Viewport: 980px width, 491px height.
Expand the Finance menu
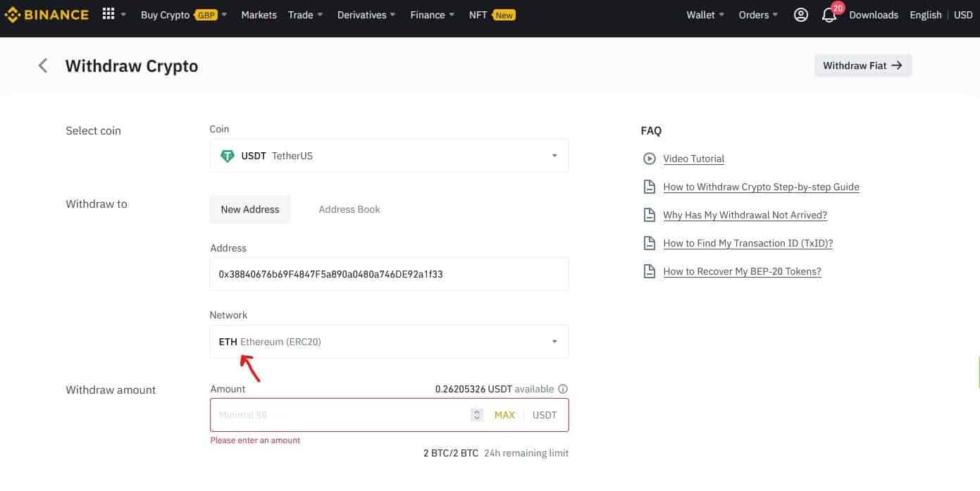tap(433, 15)
